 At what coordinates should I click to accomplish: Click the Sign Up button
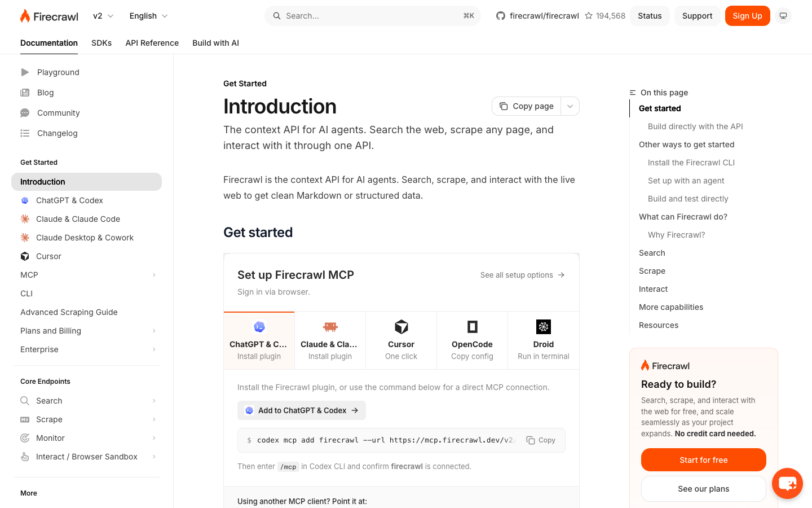747,16
